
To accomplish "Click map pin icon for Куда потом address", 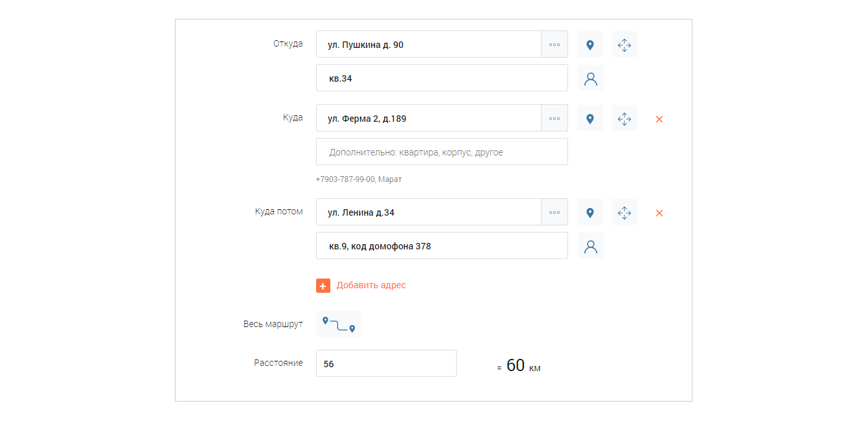I will click(589, 212).
